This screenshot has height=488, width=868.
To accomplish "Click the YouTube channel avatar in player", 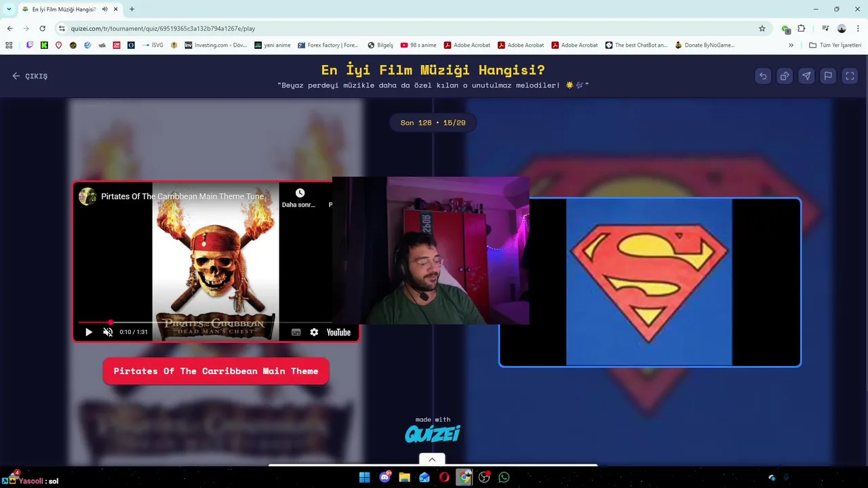I will tap(87, 197).
